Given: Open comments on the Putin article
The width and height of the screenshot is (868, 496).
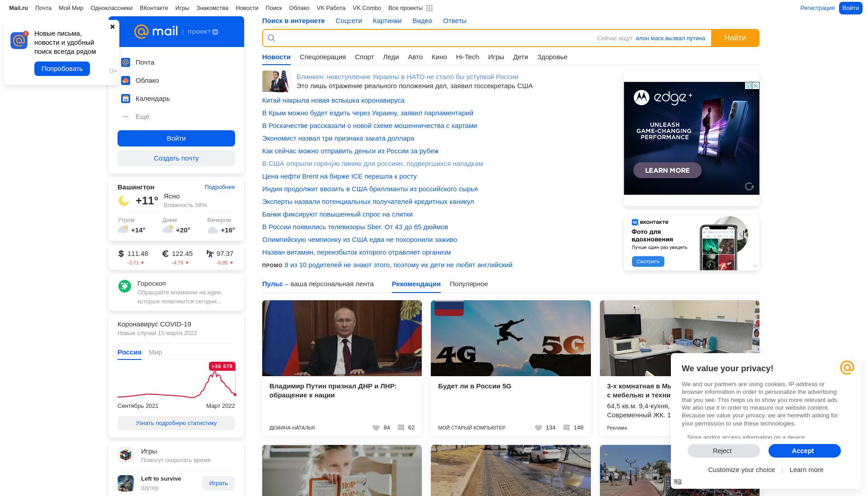Looking at the screenshot, I should tap(401, 428).
